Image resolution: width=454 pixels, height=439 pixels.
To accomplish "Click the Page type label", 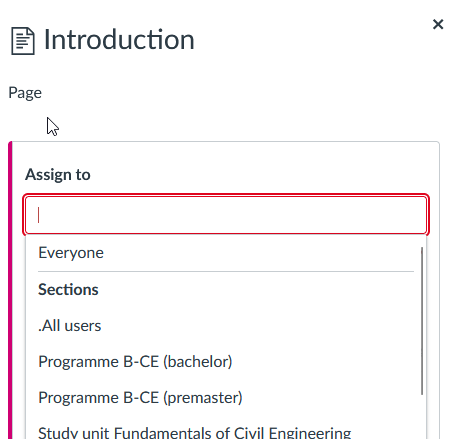I will [25, 93].
